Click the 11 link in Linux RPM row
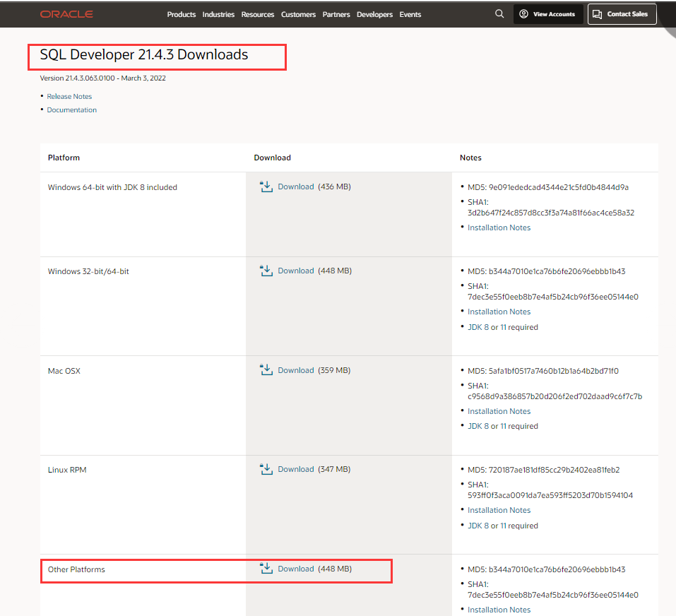This screenshot has width=676, height=616. point(503,526)
